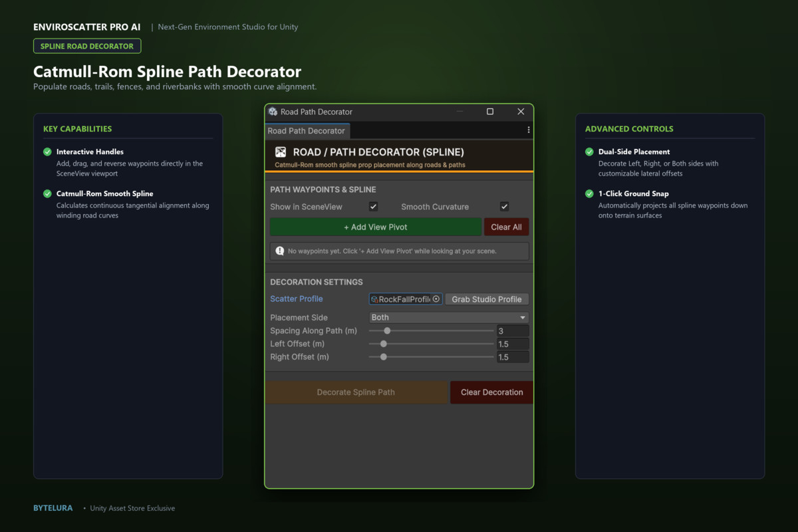
Task: Click the SPLINE ROAD DECORATOR badge
Action: click(87, 46)
